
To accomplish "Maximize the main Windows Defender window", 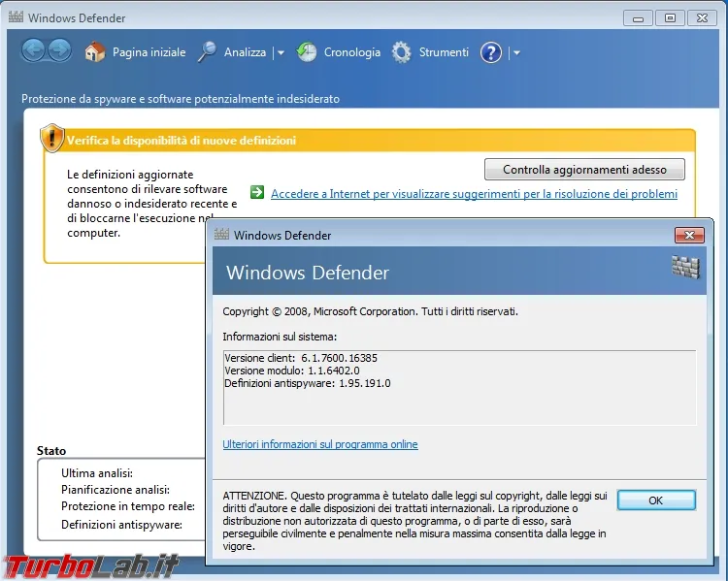I will (670, 18).
